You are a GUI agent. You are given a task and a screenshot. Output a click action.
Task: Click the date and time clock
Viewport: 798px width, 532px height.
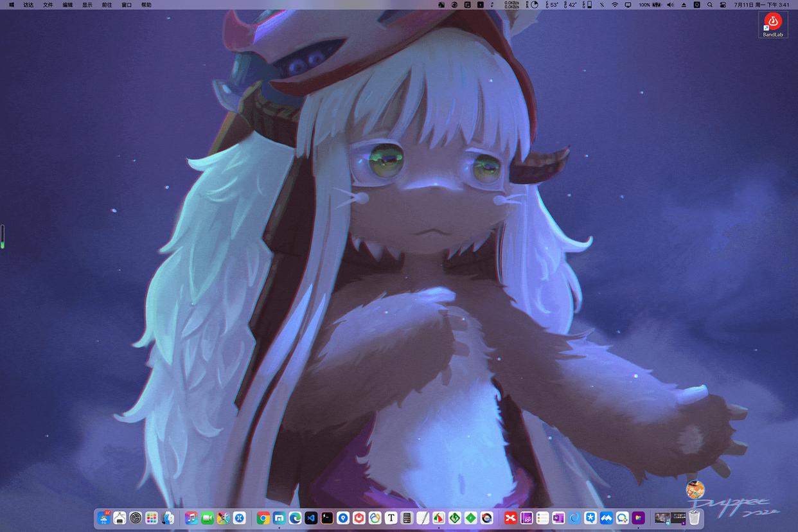point(761,4)
